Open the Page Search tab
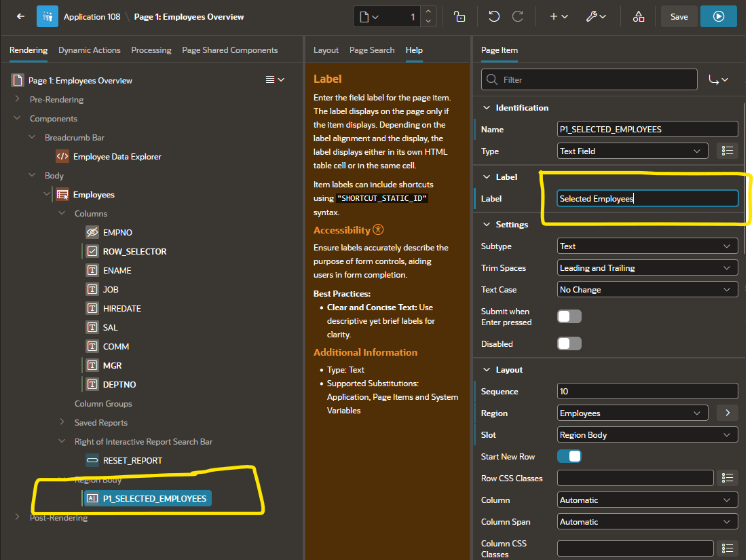This screenshot has width=754, height=560. click(372, 50)
